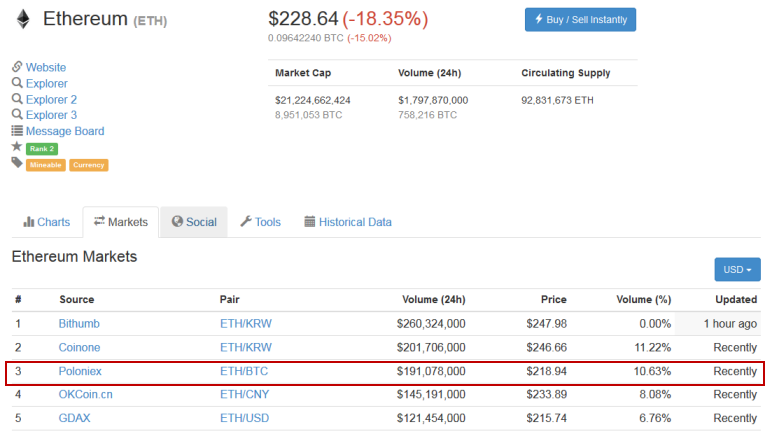Click the market cap value $21,224,662,424
This screenshot has width=774, height=436.
[x=313, y=100]
